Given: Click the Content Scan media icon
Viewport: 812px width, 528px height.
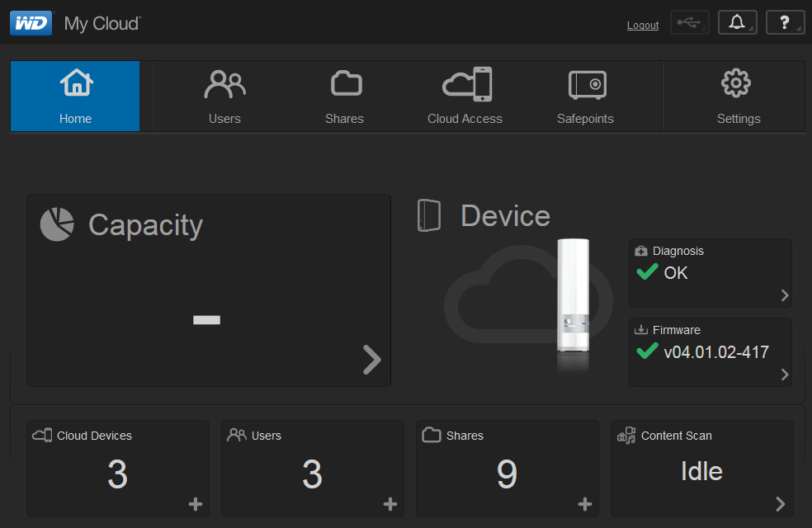Looking at the screenshot, I should pyautogui.click(x=626, y=436).
